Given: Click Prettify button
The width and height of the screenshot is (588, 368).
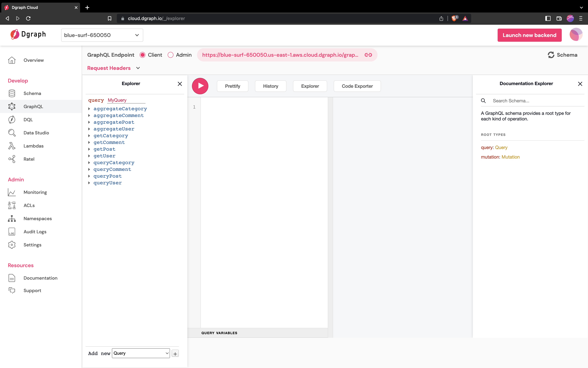Looking at the screenshot, I should click(232, 86).
